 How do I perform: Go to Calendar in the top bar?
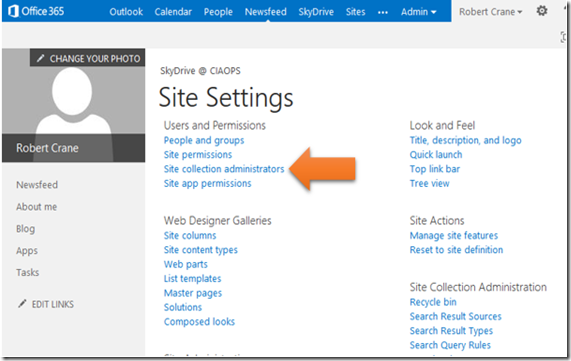173,12
